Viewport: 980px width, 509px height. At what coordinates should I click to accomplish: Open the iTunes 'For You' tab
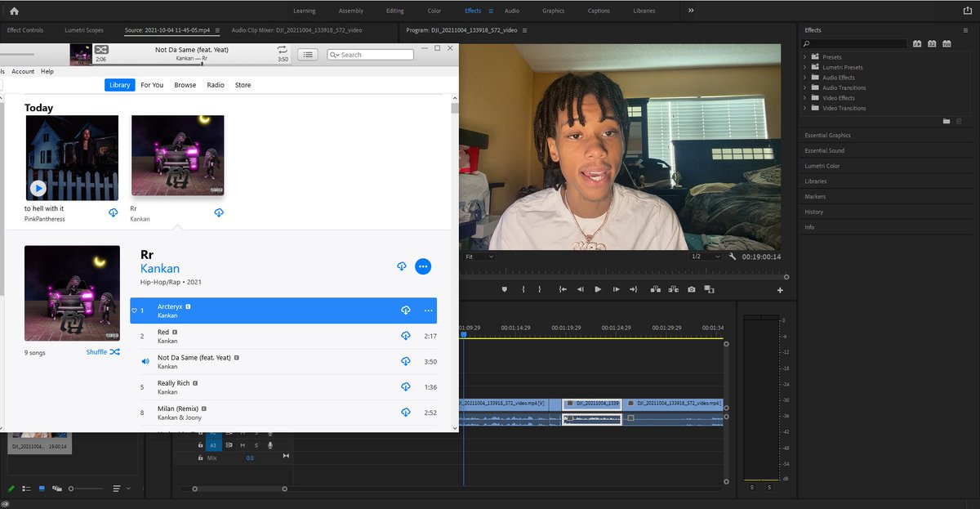152,85
